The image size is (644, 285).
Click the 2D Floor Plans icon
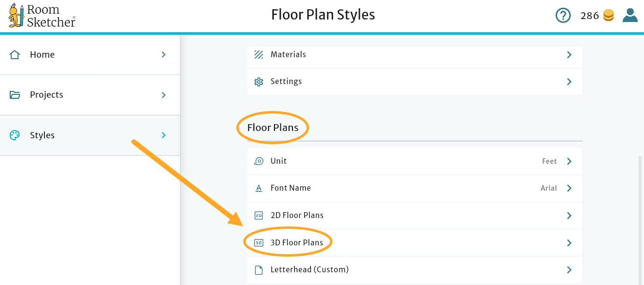258,215
